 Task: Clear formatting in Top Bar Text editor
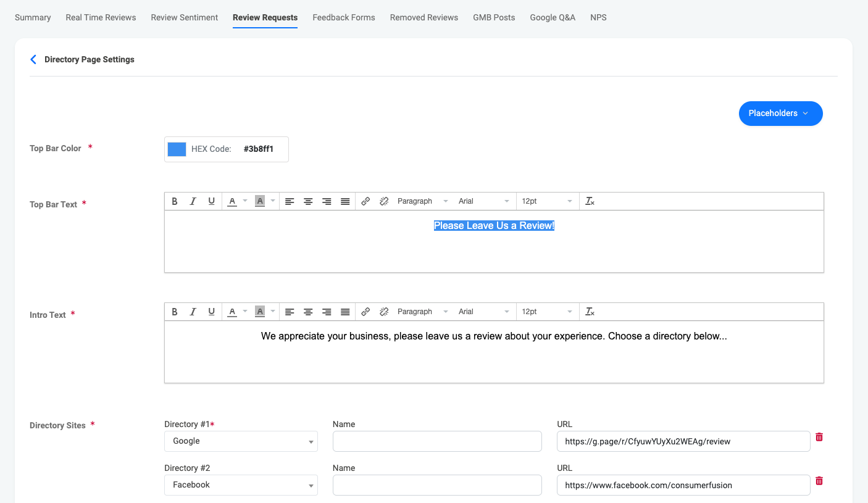(590, 201)
